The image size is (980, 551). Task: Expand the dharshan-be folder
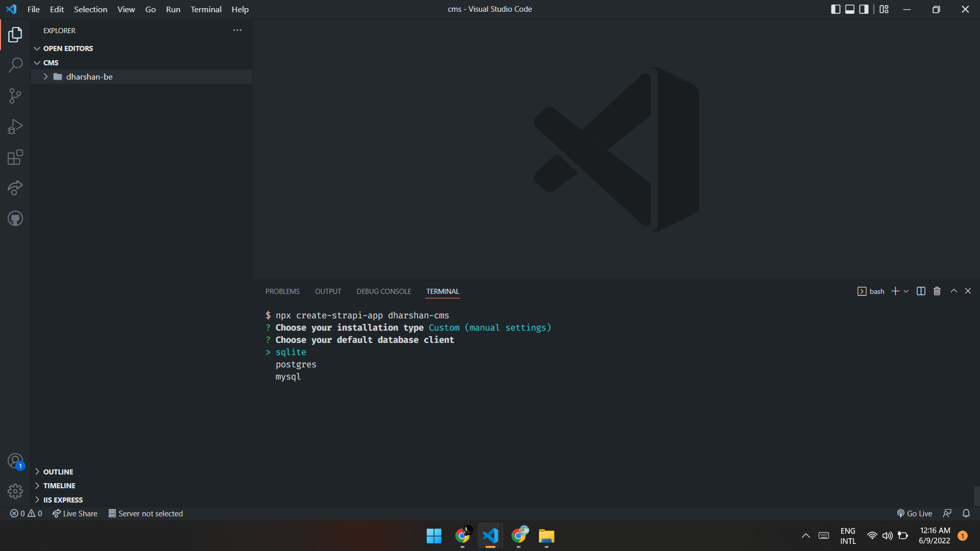(x=141, y=77)
